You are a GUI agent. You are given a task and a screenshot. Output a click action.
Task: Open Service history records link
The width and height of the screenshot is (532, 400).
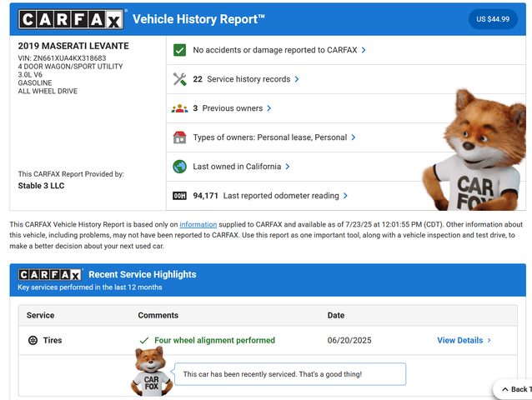point(248,79)
